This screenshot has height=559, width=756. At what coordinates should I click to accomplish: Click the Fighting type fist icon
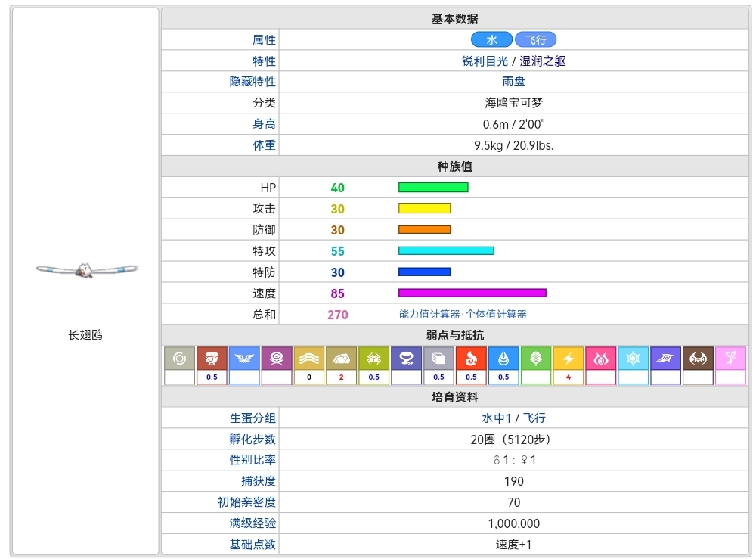coord(212,359)
